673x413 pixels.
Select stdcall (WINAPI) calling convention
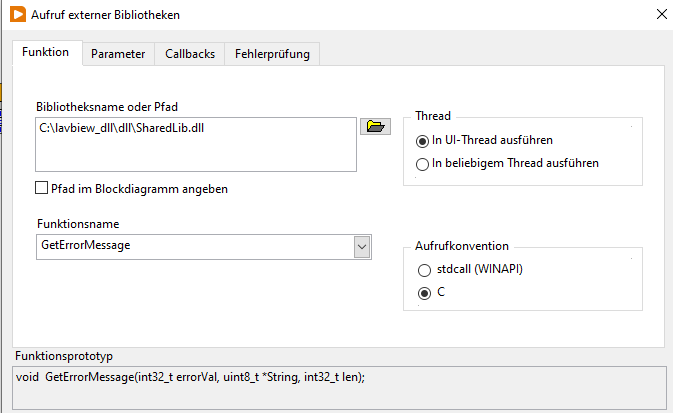point(422,271)
